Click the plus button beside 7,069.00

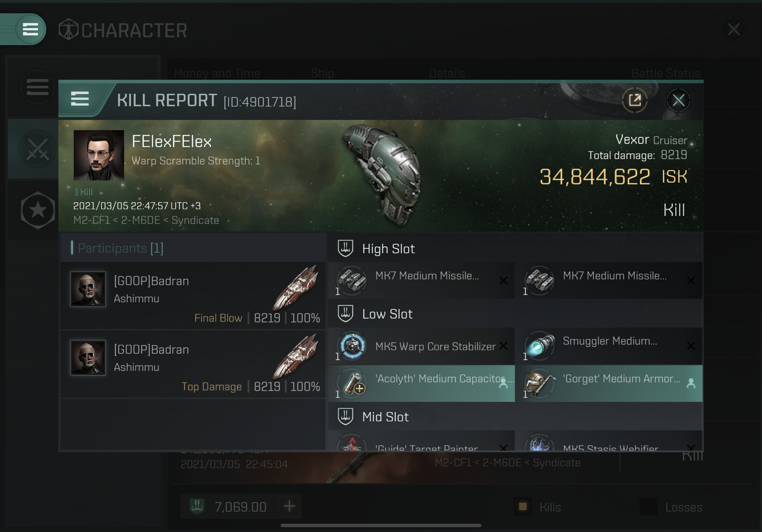click(x=289, y=506)
